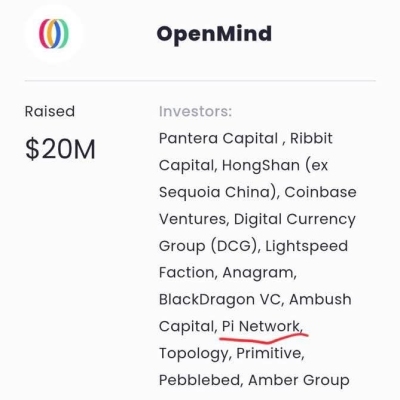
Task: Click the OpenMind colorful rings logo
Action: [54, 34]
